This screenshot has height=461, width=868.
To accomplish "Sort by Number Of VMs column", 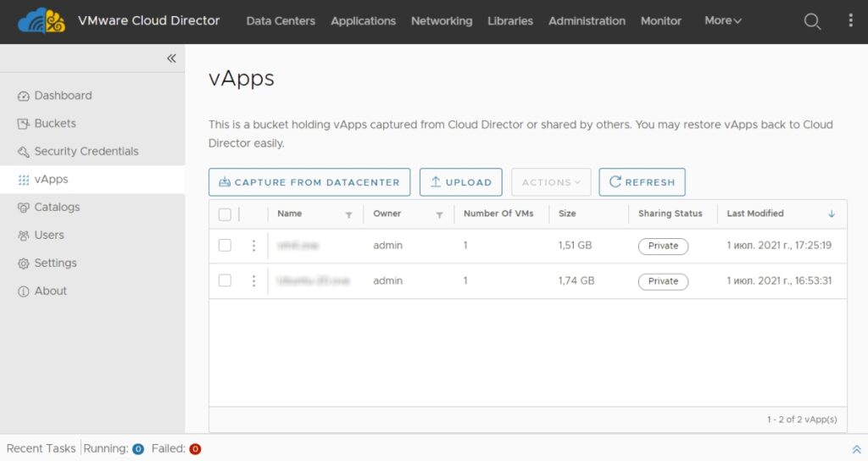I will point(498,214).
